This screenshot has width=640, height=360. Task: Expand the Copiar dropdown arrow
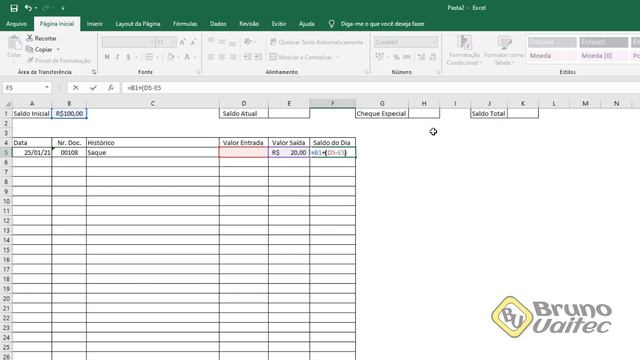tap(58, 49)
